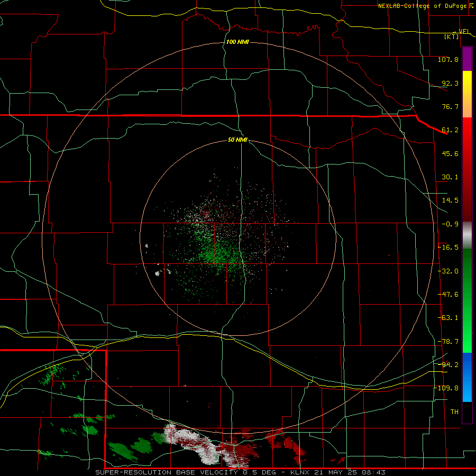Click the VEL legend title

pos(464,31)
